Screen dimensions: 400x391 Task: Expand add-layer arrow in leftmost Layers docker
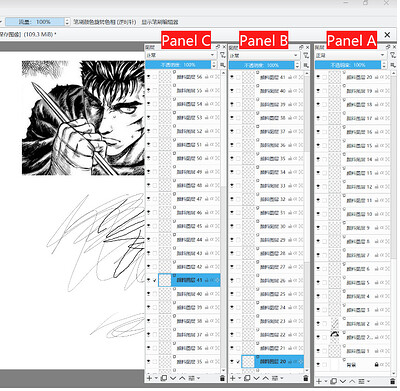pyautogui.click(x=155, y=378)
